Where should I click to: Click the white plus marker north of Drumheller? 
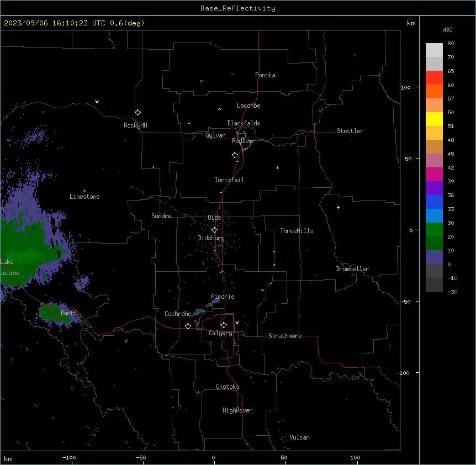338,207
